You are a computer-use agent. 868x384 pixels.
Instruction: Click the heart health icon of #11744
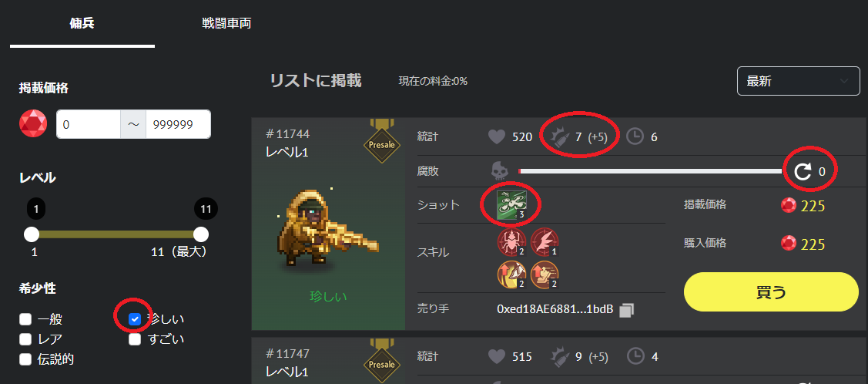click(x=497, y=136)
